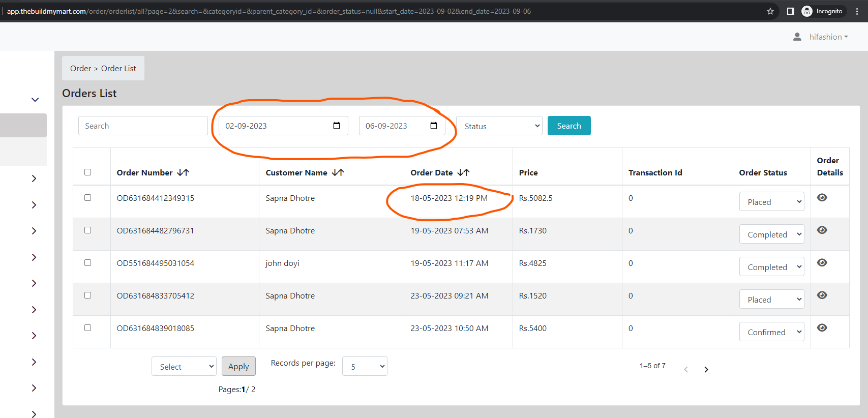View details of order OD631684839018085
This screenshot has width=868, height=418.
[822, 328]
